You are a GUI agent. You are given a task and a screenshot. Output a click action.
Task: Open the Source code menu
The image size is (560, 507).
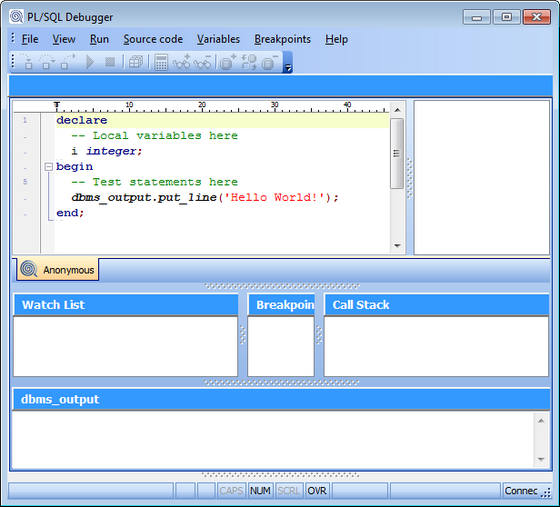(153, 39)
